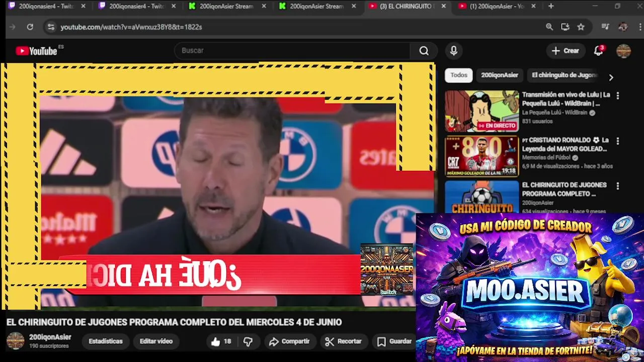Close the second 200iqonasier4 Twitch tab
This screenshot has height=362, width=644.
pos(174,6)
